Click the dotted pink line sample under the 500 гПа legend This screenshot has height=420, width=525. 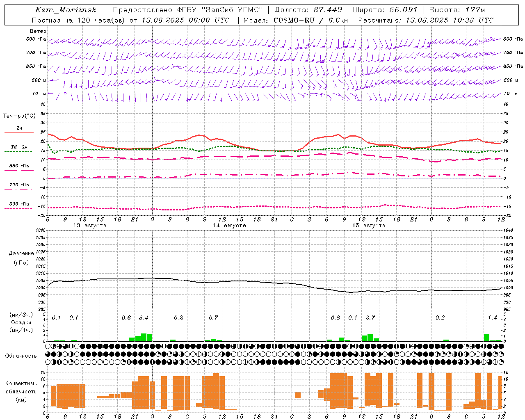(18, 208)
